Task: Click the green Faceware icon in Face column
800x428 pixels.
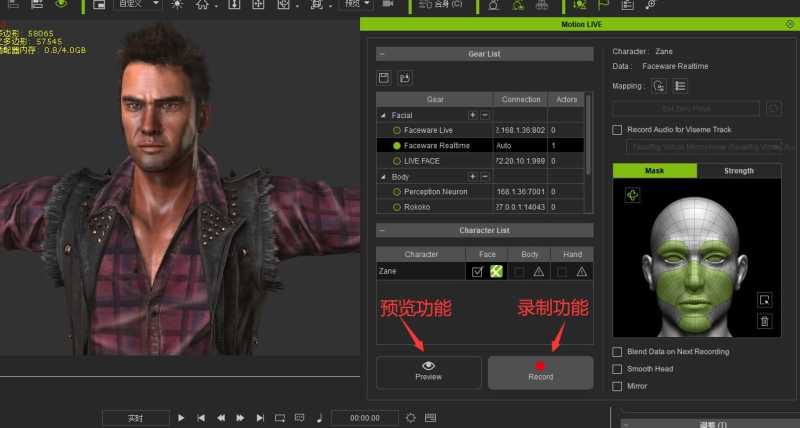Action: [496, 271]
